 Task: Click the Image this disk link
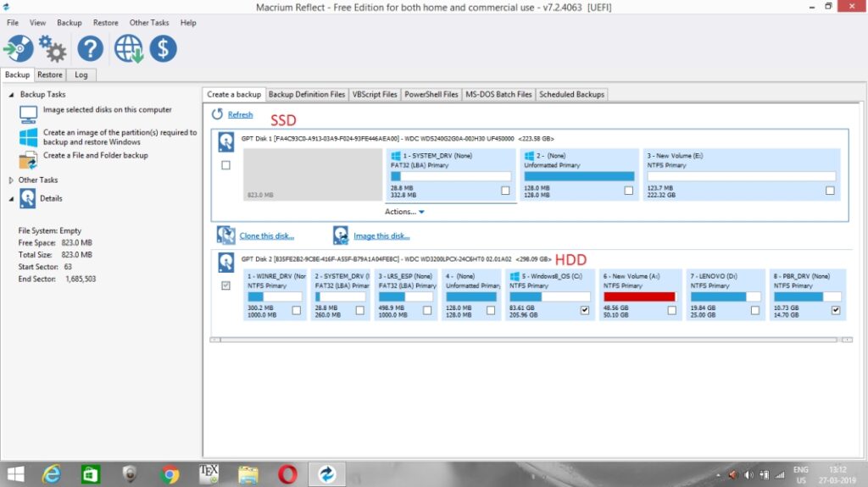(x=381, y=235)
